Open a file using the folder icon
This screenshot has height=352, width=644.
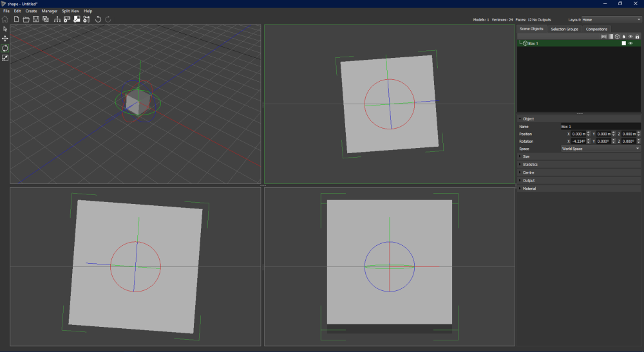[26, 19]
